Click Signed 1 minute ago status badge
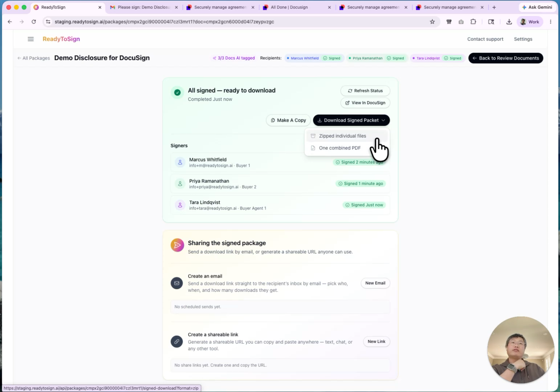560x392 pixels. click(361, 184)
